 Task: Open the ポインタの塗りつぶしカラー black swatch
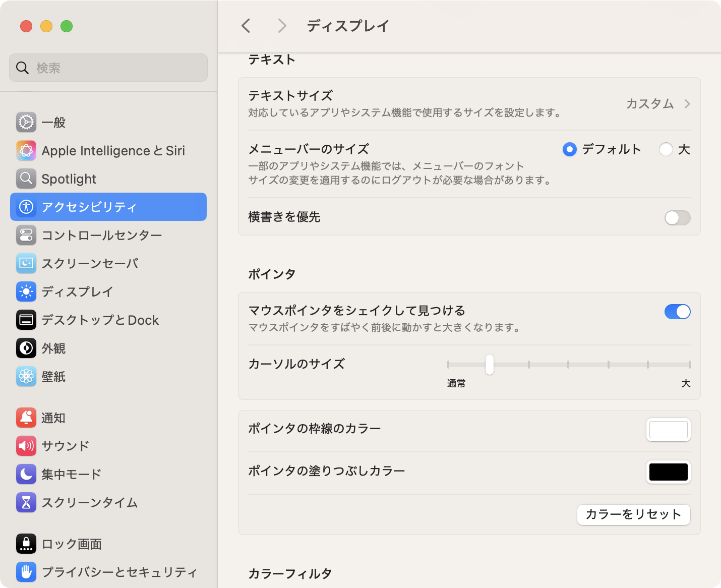pyautogui.click(x=668, y=472)
